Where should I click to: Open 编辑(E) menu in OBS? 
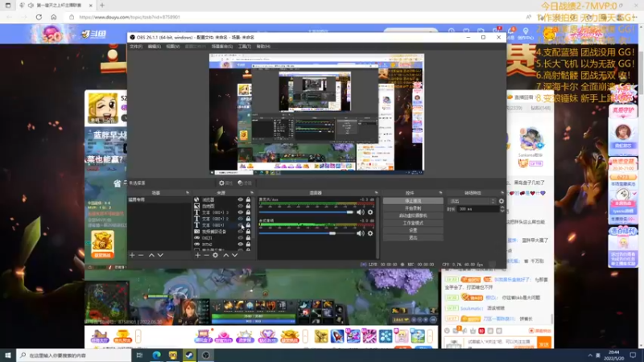[x=154, y=47]
